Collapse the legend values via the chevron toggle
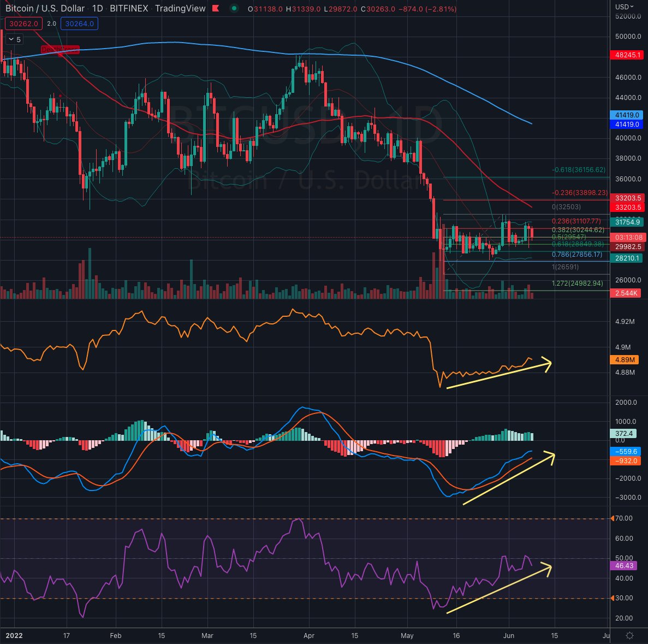 (x=12, y=39)
